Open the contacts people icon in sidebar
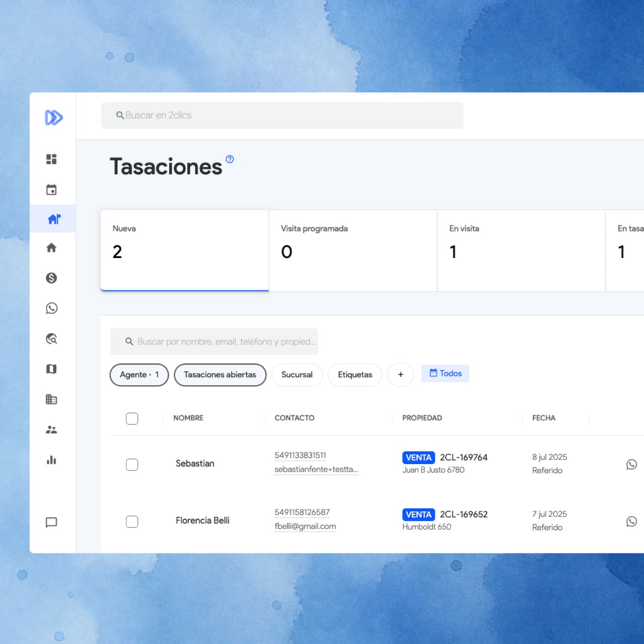644x644 pixels. click(52, 429)
